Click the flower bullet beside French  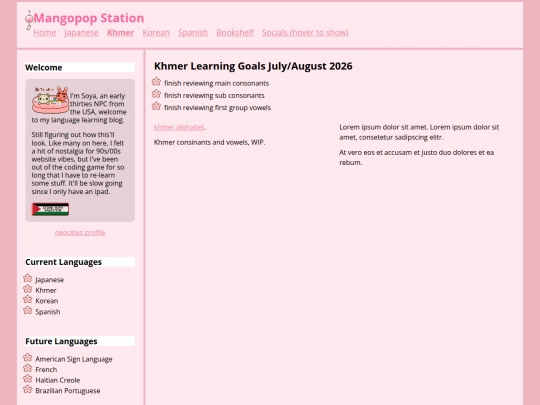(x=28, y=368)
